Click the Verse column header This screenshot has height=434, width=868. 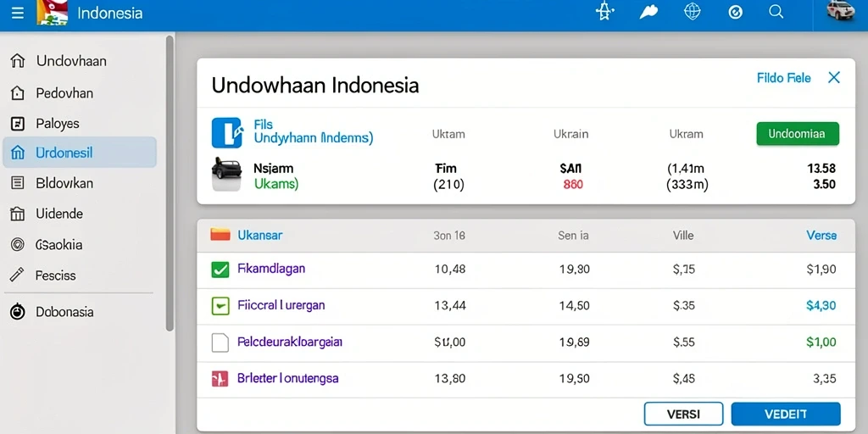pos(821,236)
